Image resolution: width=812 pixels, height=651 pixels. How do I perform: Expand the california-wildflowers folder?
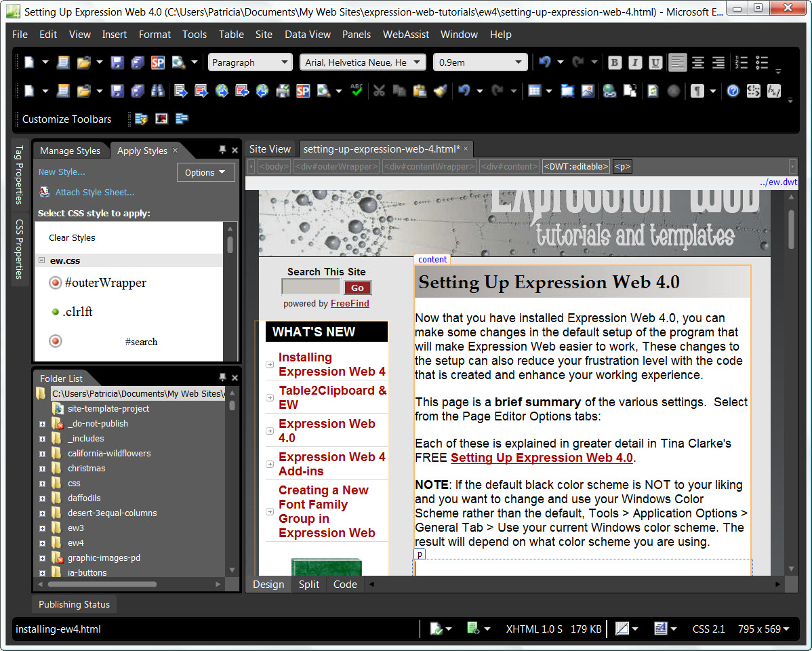(x=42, y=454)
